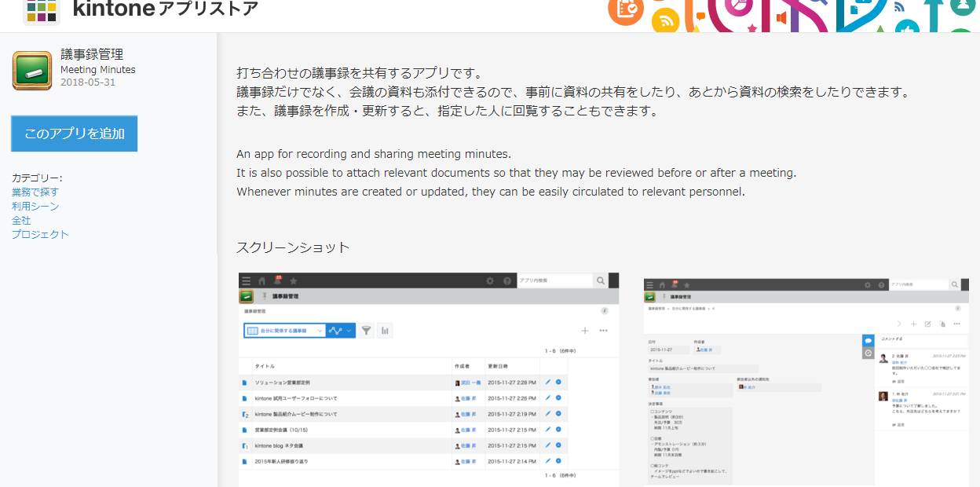This screenshot has height=487, width=980.
Task: Click the sentence An app for recording and sharing
Action: (x=374, y=154)
